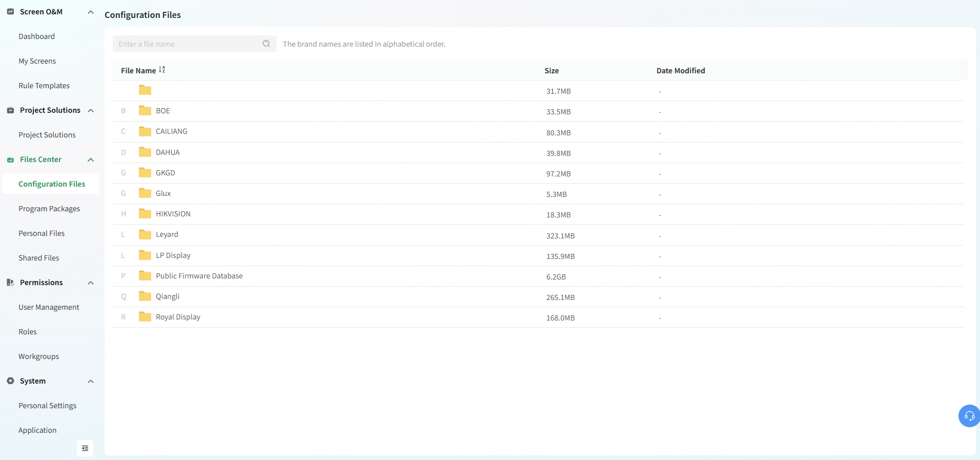
Task: Open Workgroups page
Action: coord(38,356)
